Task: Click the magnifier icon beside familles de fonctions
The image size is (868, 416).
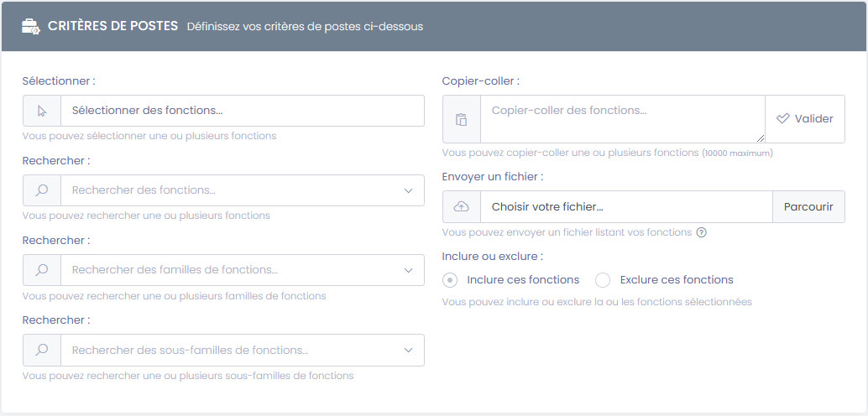Action: tap(42, 270)
